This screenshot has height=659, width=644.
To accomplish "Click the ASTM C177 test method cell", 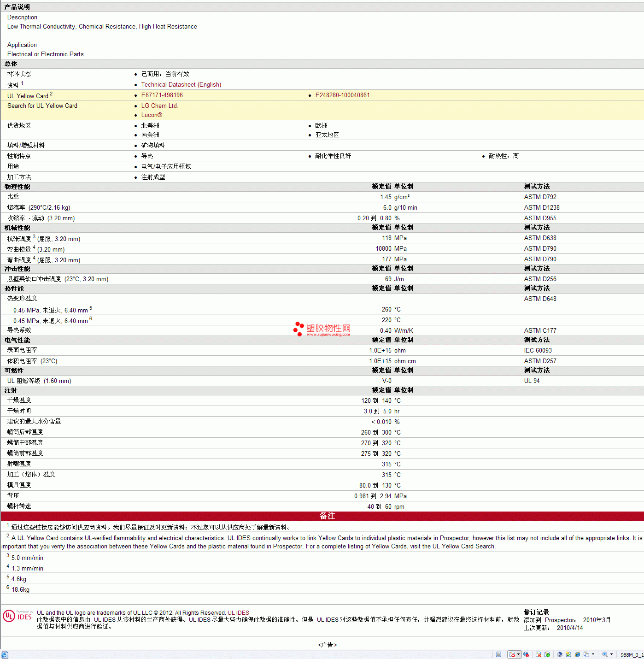I will click(540, 331).
